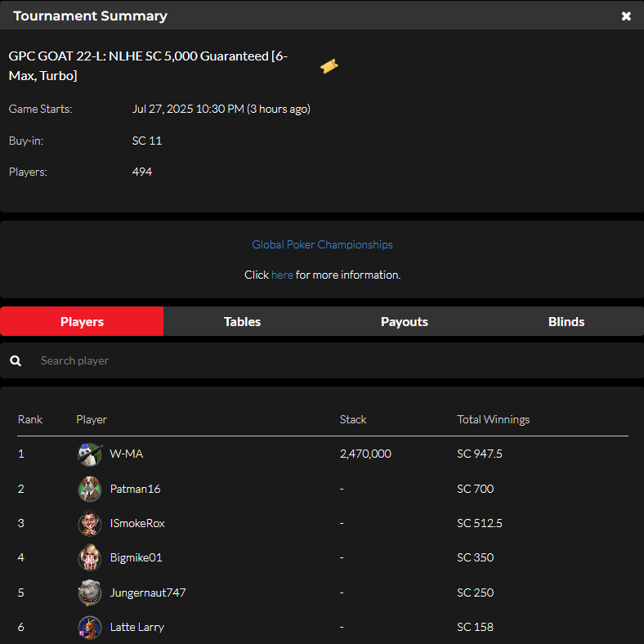Follow the 'here' information link
The height and width of the screenshot is (644, 644).
(282, 275)
